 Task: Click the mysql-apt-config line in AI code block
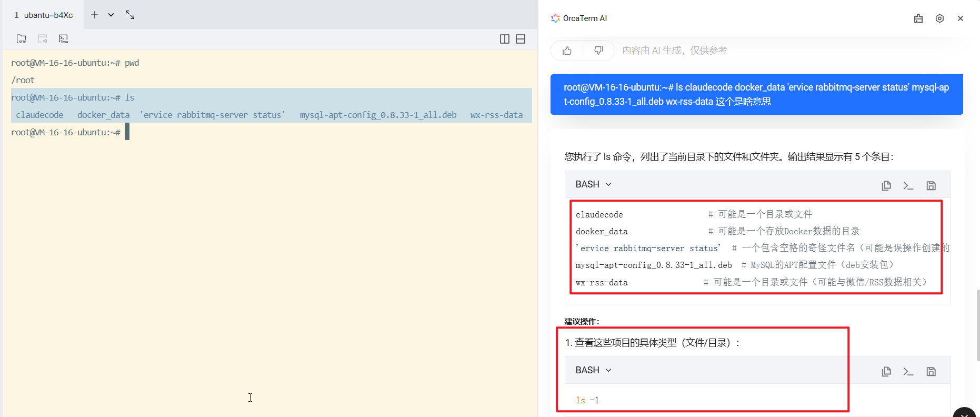tap(735, 265)
